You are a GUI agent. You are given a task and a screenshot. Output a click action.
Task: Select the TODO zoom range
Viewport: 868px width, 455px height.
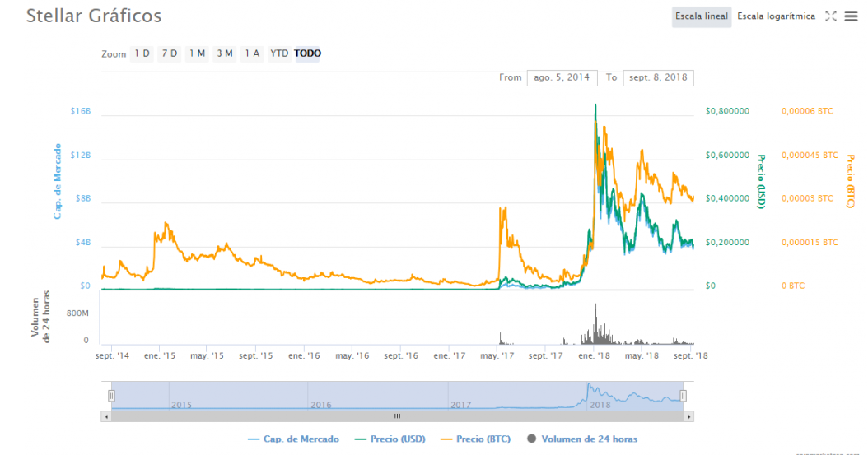tap(307, 53)
